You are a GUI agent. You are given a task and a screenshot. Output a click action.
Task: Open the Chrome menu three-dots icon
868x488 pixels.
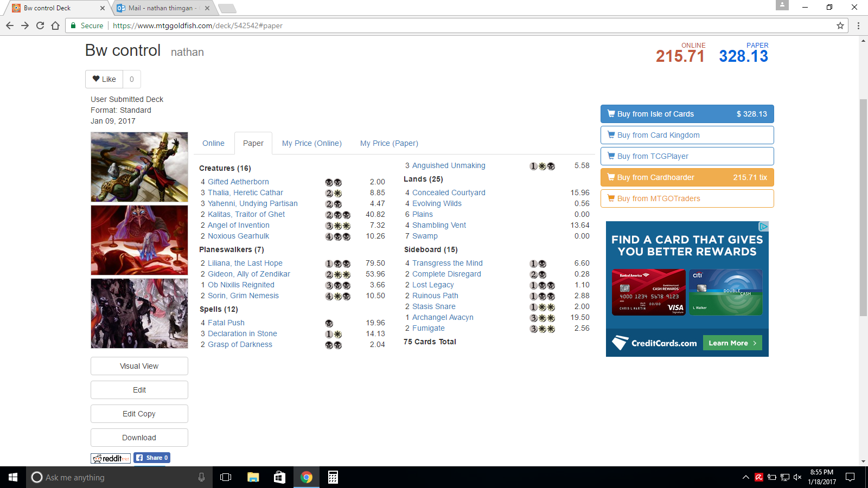(858, 25)
